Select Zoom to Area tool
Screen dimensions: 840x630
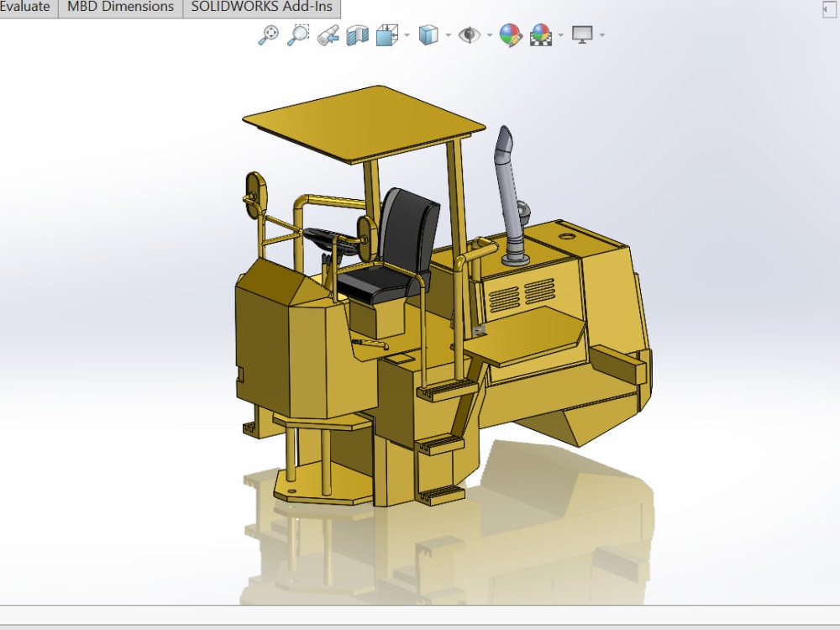[x=298, y=35]
